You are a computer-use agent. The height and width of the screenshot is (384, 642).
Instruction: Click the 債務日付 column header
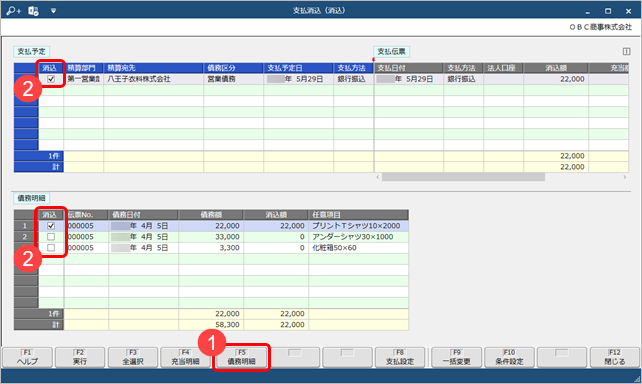(143, 215)
